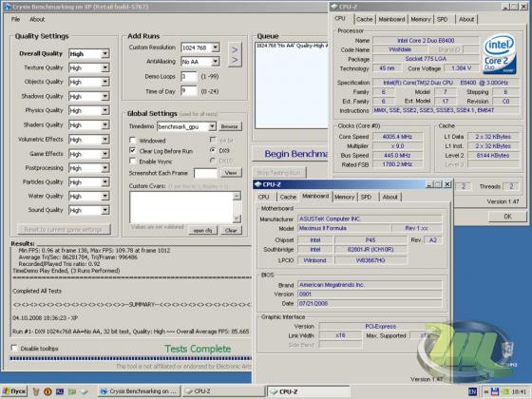Viewport: 532px width, 399px height.
Task: Minimize the front Mainboard CPU-Z window
Action: click(x=429, y=184)
